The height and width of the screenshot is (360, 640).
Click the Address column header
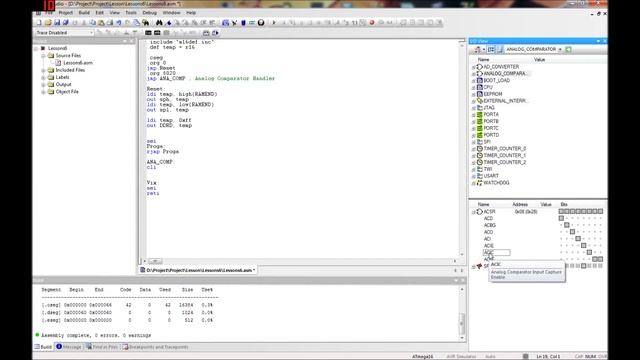[x=520, y=204]
